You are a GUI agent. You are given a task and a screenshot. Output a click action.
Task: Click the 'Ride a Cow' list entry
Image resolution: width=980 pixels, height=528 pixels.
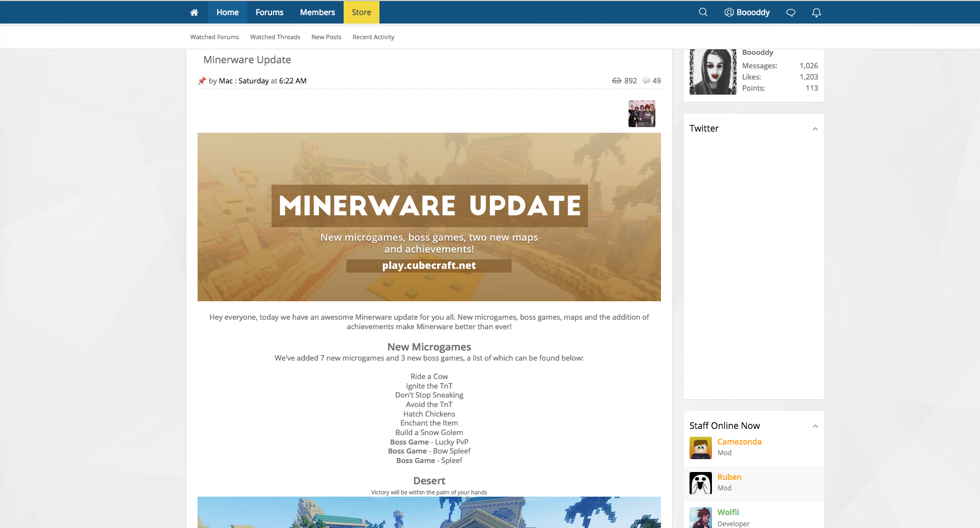coord(429,376)
